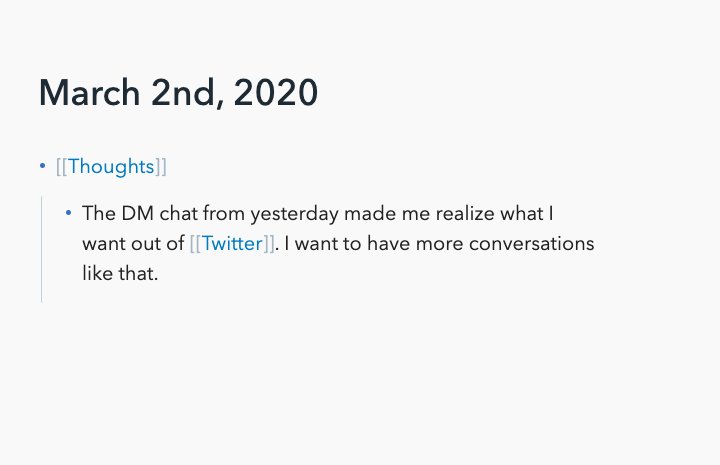Open the [[Twitter]] page link
The height and width of the screenshot is (465, 720).
click(x=233, y=243)
